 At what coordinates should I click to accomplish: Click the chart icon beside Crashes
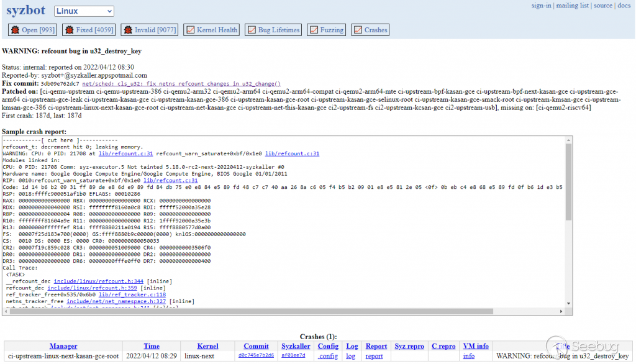[357, 30]
